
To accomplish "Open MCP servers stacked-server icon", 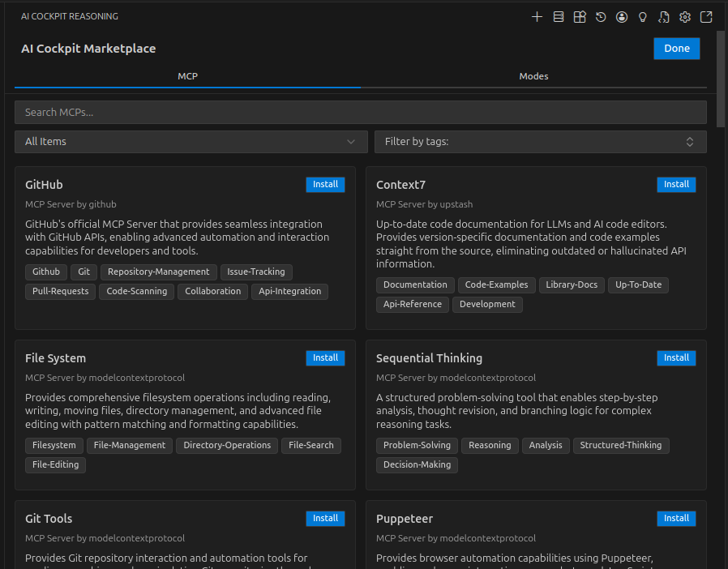I will click(559, 17).
